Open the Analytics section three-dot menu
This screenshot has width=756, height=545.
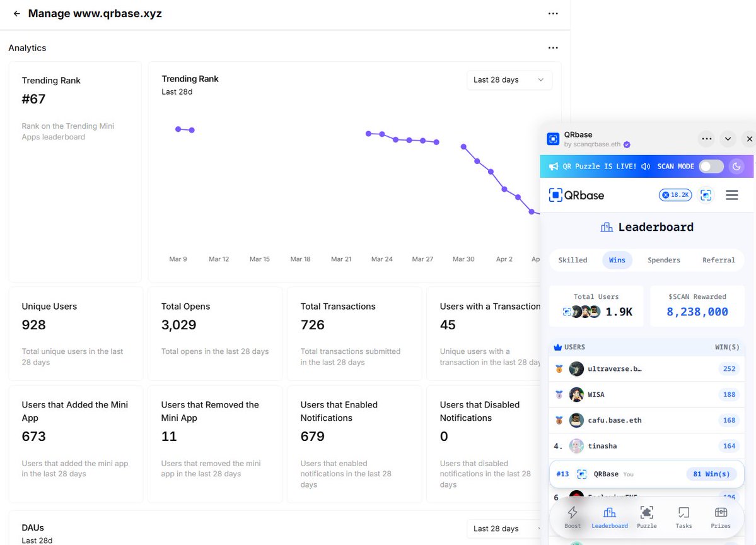point(553,48)
